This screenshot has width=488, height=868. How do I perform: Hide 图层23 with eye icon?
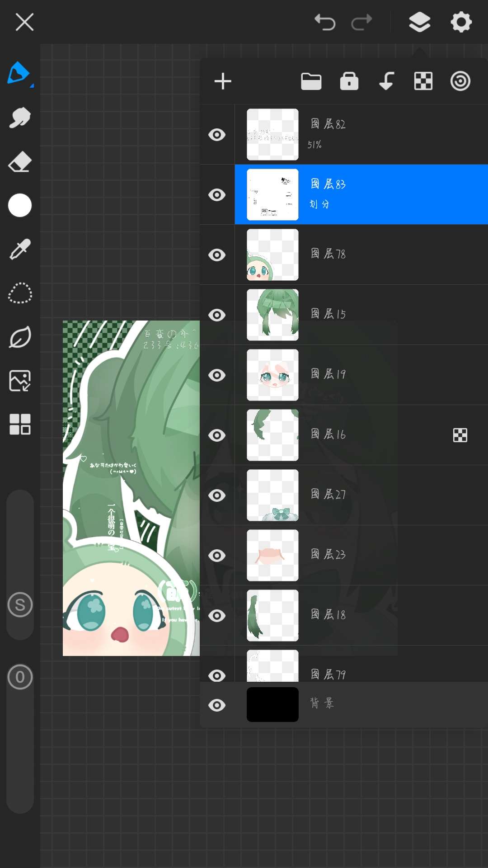click(217, 556)
